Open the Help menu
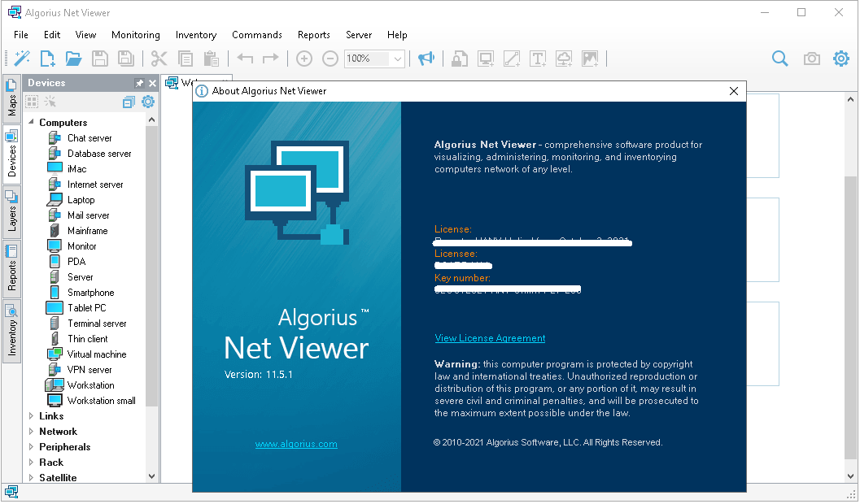Screen dimensions: 860x504 coord(397,34)
